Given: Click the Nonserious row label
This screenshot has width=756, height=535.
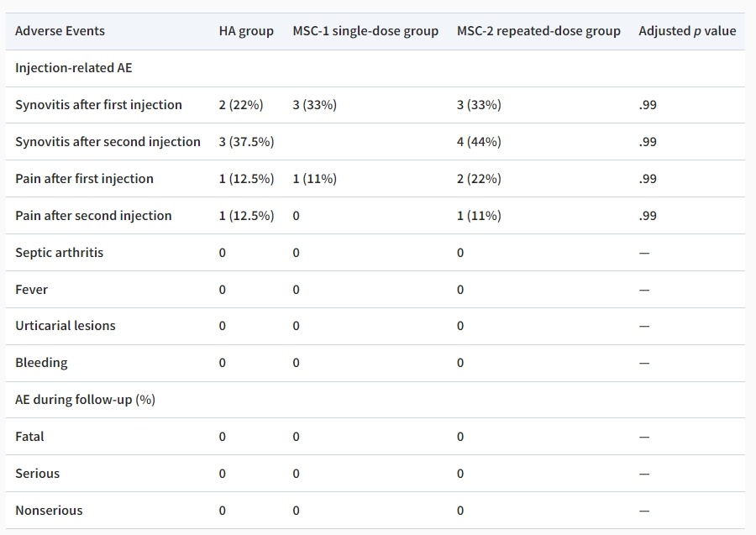Looking at the screenshot, I should 49,511.
